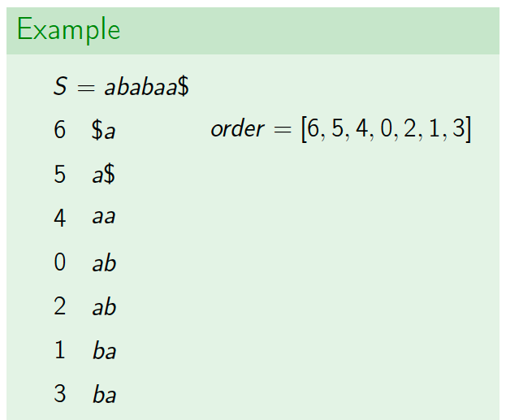Click the green Example heading
Viewport: 506px width, 420px height.
[68, 30]
